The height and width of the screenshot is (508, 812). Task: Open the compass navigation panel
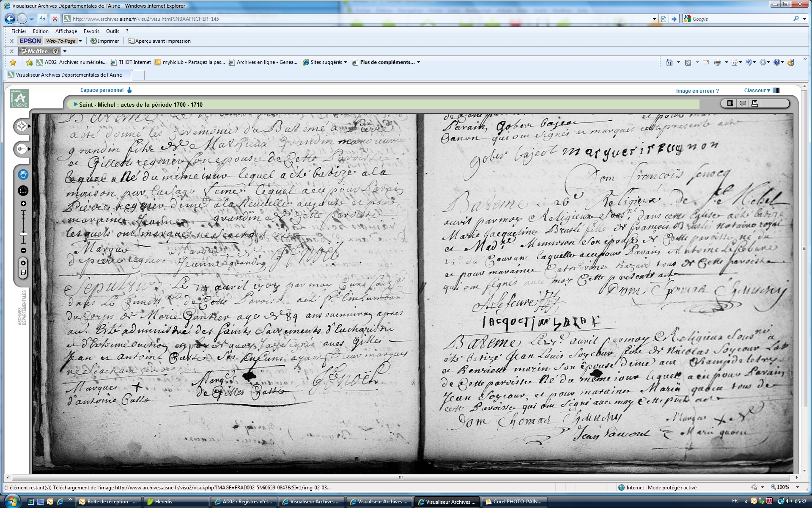click(22, 126)
